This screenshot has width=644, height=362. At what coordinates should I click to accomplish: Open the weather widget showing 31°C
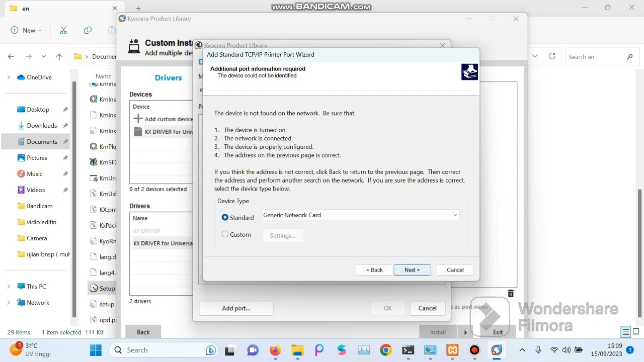31,350
